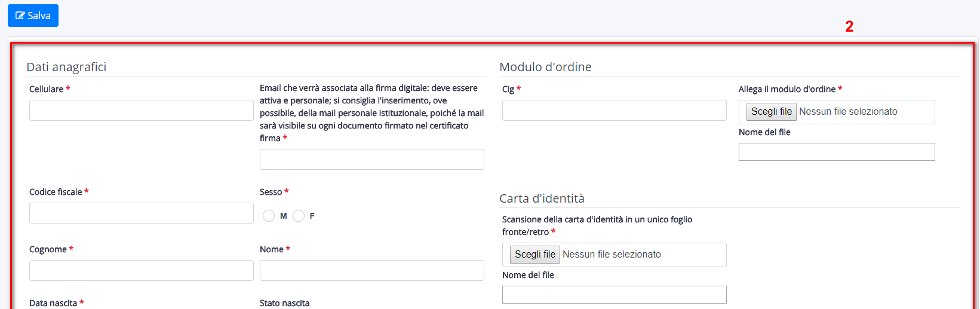This screenshot has height=309, width=980.
Task: Click the Codice fiscale text box
Action: coord(142,213)
